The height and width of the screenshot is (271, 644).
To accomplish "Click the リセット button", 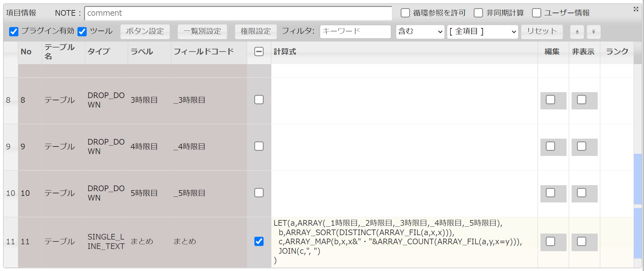I will (542, 31).
